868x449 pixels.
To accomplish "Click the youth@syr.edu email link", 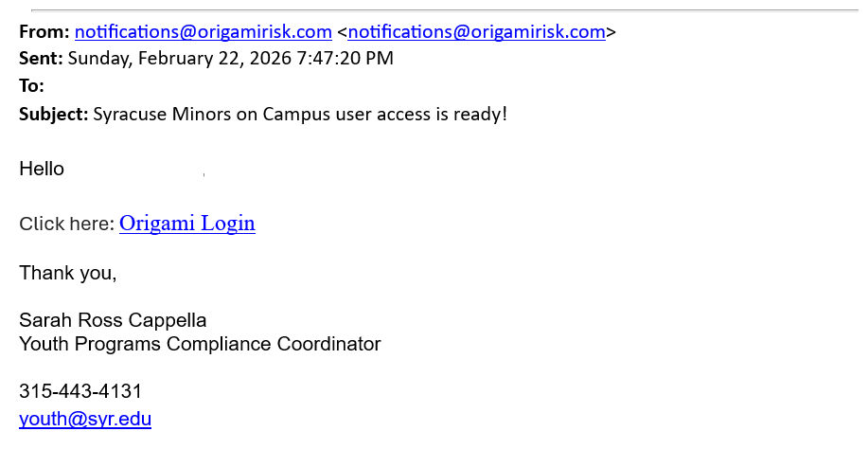I will [x=85, y=419].
